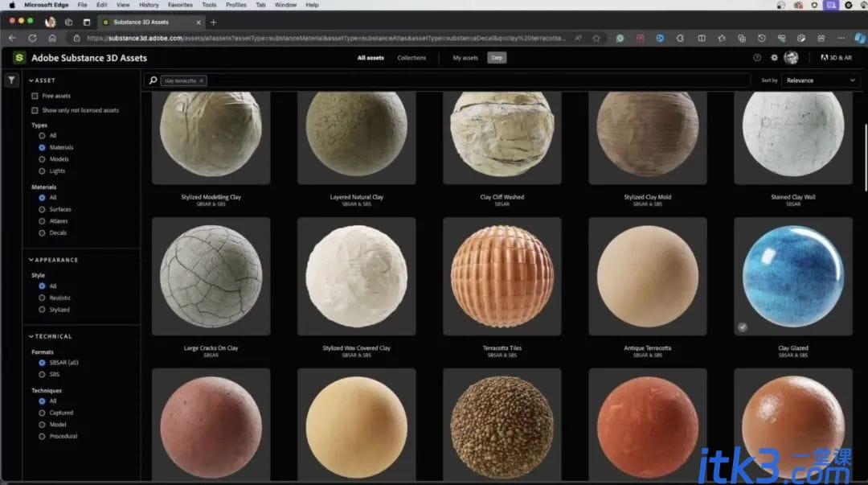Select the Models type radio
The width and height of the screenshot is (868, 485).
[x=42, y=159]
